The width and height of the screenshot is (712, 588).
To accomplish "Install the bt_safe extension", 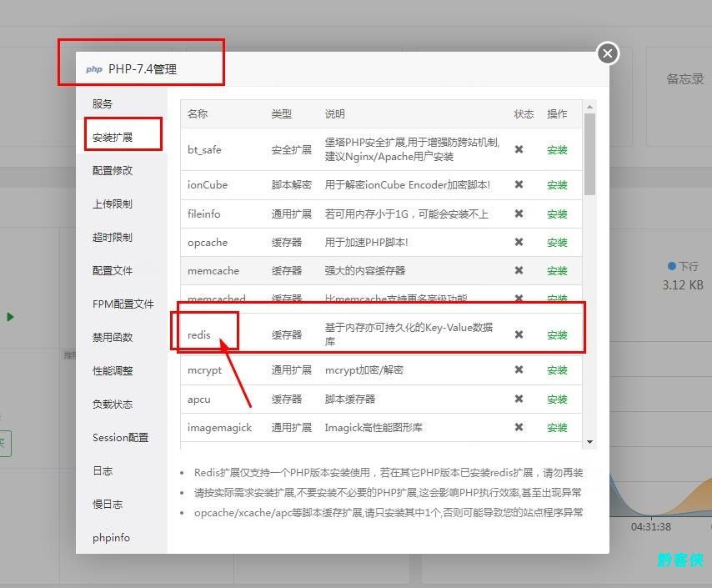I will click(x=557, y=150).
